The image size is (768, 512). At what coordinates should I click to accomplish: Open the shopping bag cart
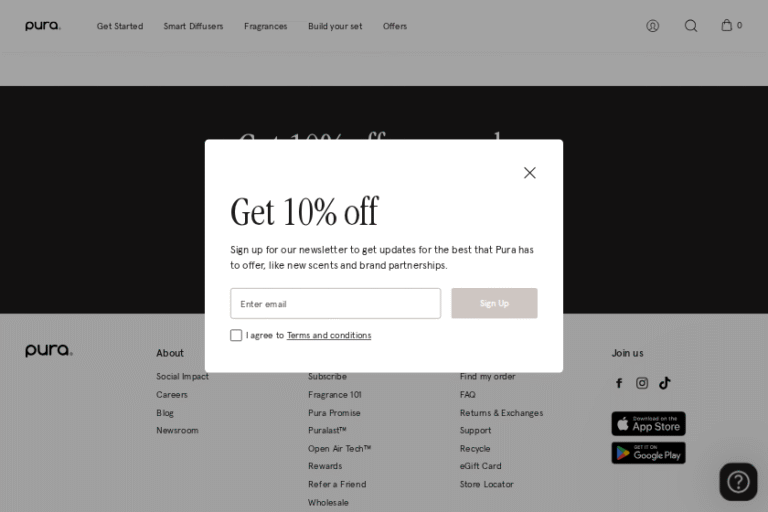728,26
